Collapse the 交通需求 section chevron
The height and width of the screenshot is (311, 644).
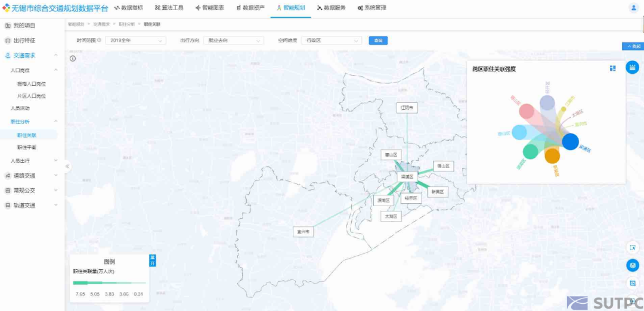[56, 55]
